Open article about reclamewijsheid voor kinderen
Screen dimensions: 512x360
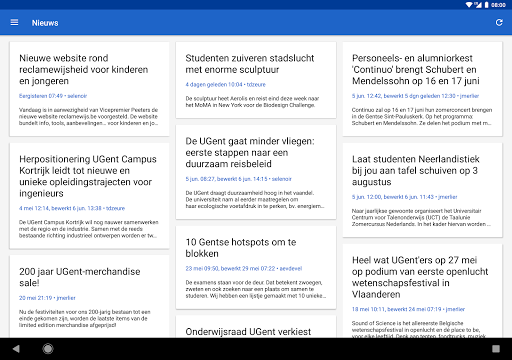tap(89, 89)
